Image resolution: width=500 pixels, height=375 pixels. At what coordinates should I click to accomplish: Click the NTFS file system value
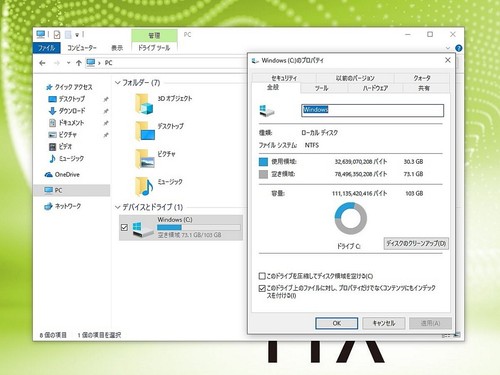[312, 145]
